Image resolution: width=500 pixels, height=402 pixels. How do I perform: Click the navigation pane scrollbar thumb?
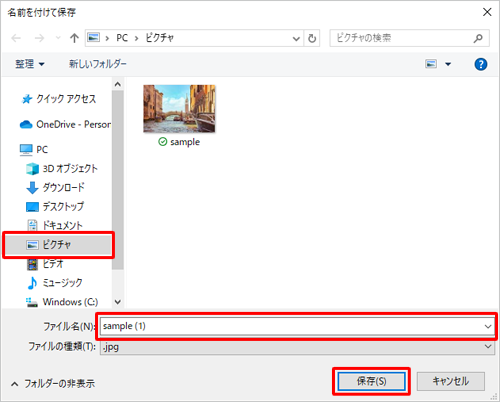click(x=118, y=180)
